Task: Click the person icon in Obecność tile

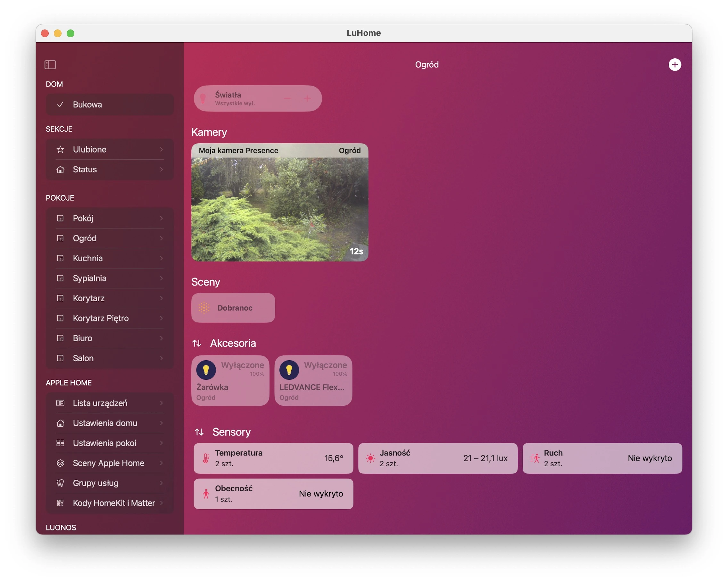Action: [206, 494]
